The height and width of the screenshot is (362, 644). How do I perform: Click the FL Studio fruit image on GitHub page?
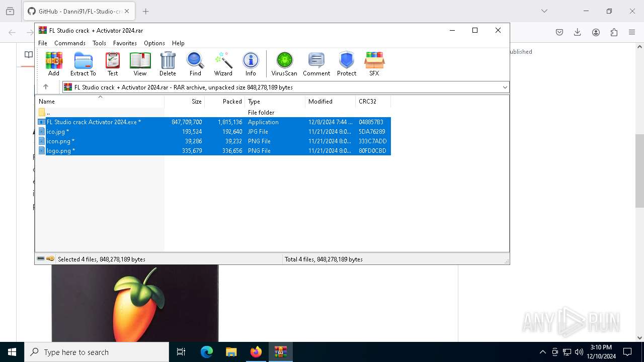pyautogui.click(x=135, y=304)
